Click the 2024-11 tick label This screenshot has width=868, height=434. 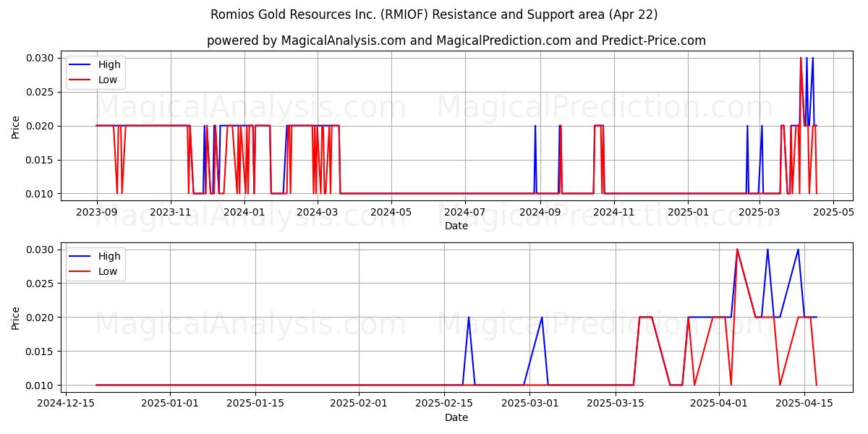[614, 212]
